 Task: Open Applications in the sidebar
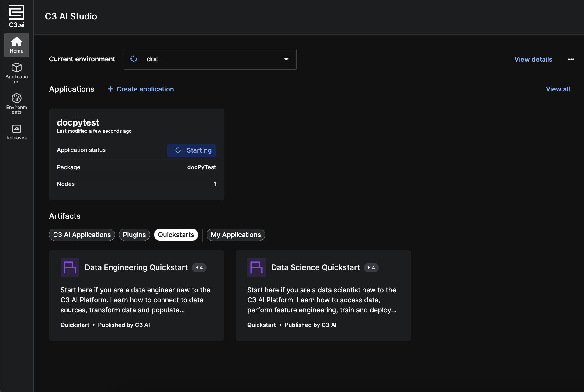(x=16, y=73)
